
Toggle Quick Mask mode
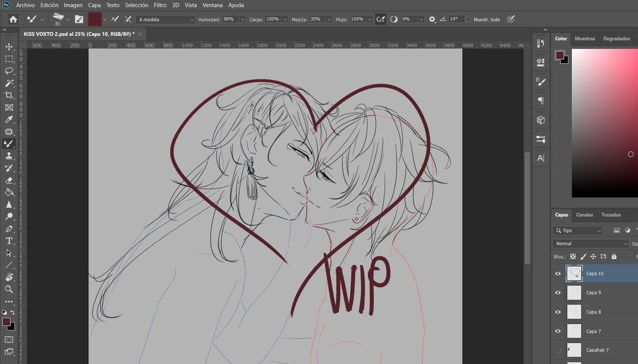click(x=9, y=339)
